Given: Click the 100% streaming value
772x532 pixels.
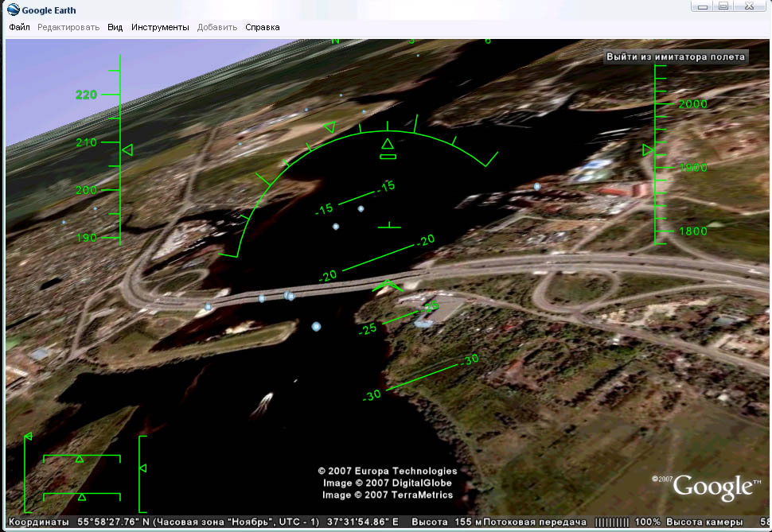Looking at the screenshot, I should (x=647, y=522).
